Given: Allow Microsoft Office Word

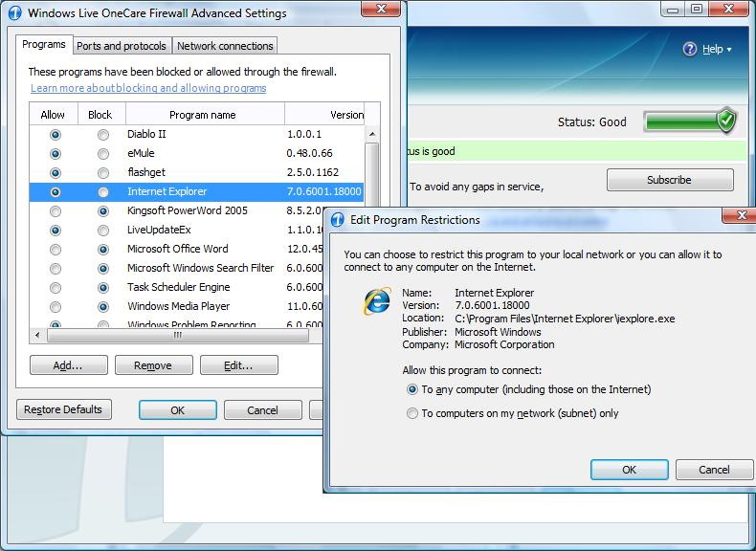Looking at the screenshot, I should [56, 250].
